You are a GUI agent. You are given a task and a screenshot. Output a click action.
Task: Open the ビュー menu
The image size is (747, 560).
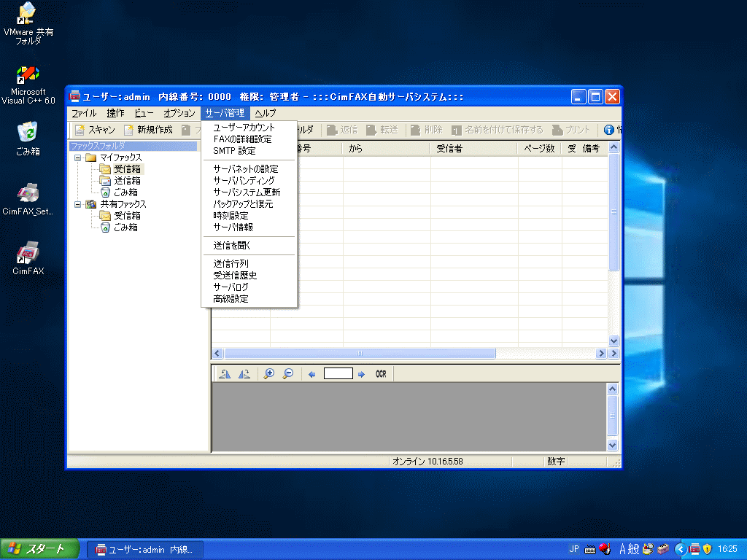point(144,113)
